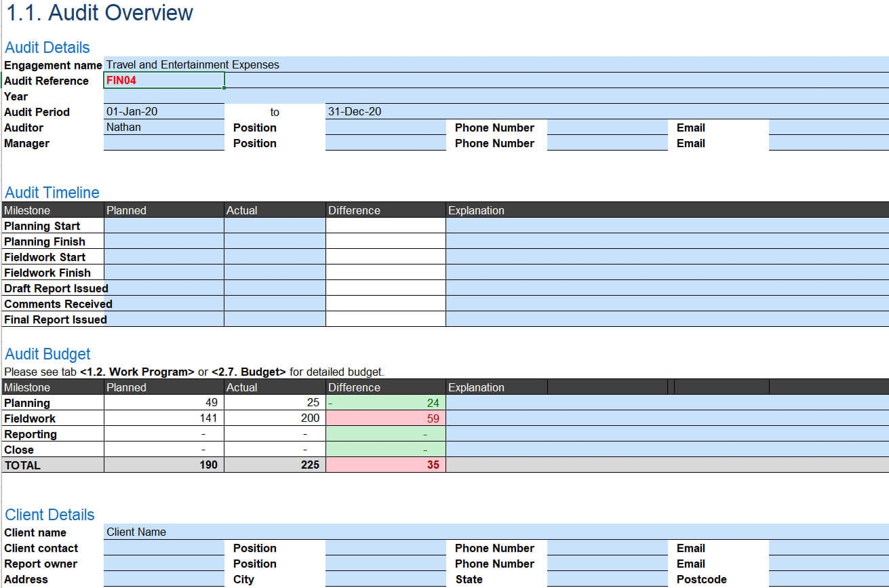The width and height of the screenshot is (889, 588).
Task: Select the Planned cell for Planning Start
Action: [x=164, y=226]
